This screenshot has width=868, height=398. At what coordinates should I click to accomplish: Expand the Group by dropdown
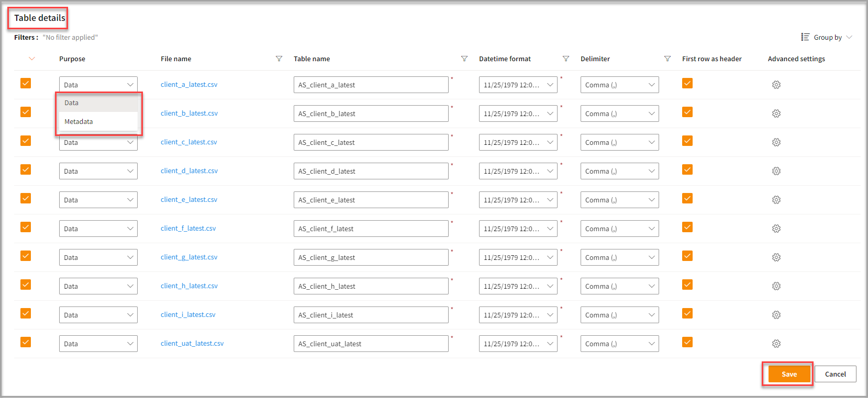click(x=827, y=37)
